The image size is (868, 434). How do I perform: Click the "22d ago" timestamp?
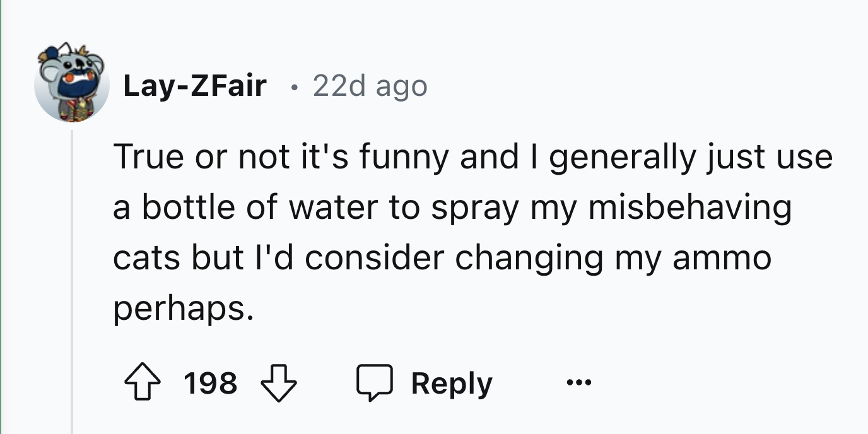(x=370, y=86)
